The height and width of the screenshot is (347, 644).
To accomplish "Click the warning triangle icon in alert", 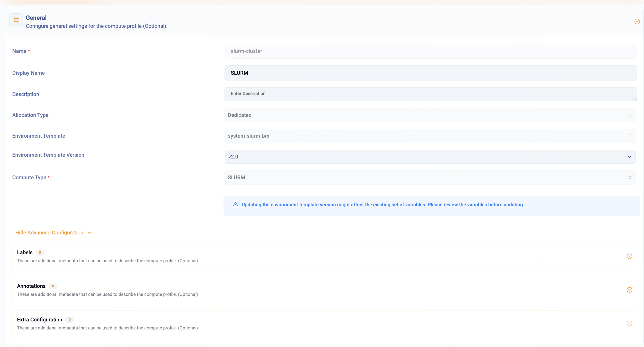I will 235,205.
